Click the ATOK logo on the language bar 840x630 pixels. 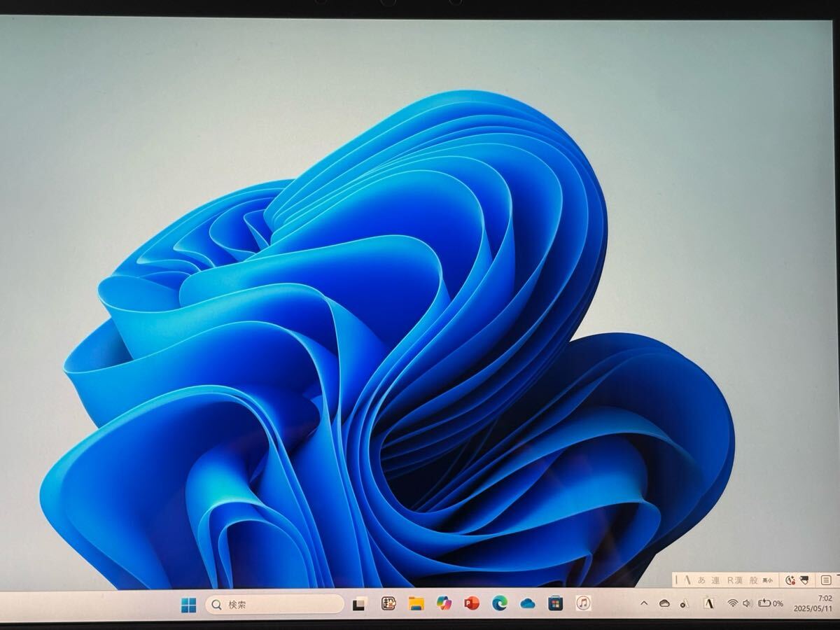tap(687, 580)
